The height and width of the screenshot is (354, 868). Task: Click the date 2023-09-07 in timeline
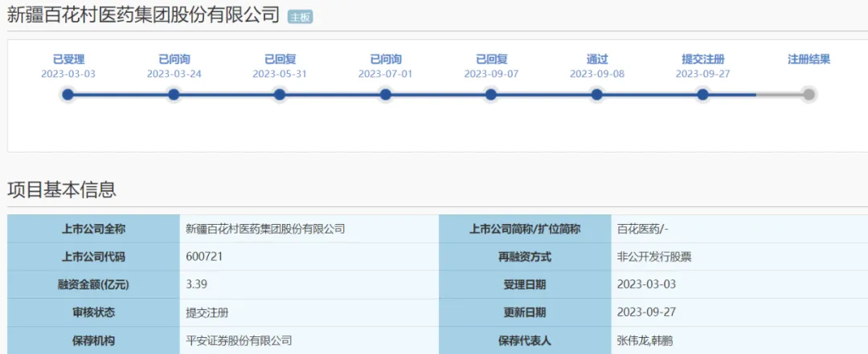pyautogui.click(x=491, y=74)
